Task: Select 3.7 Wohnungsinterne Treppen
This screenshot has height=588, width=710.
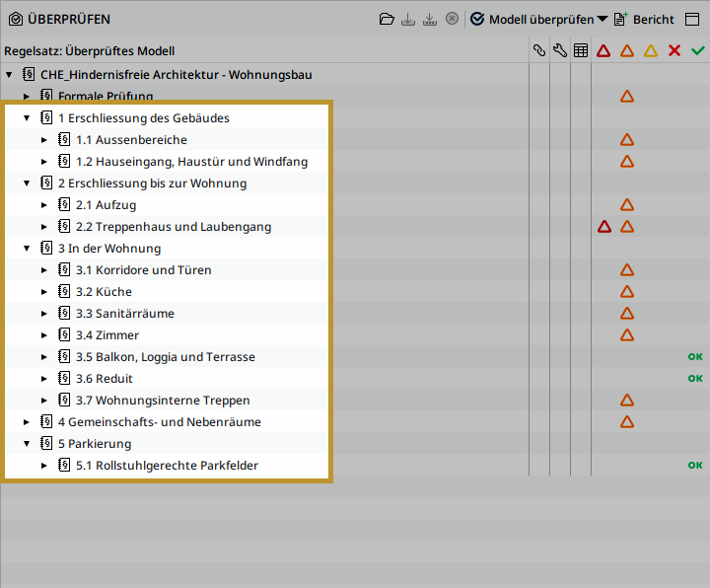Action: pyautogui.click(x=163, y=401)
